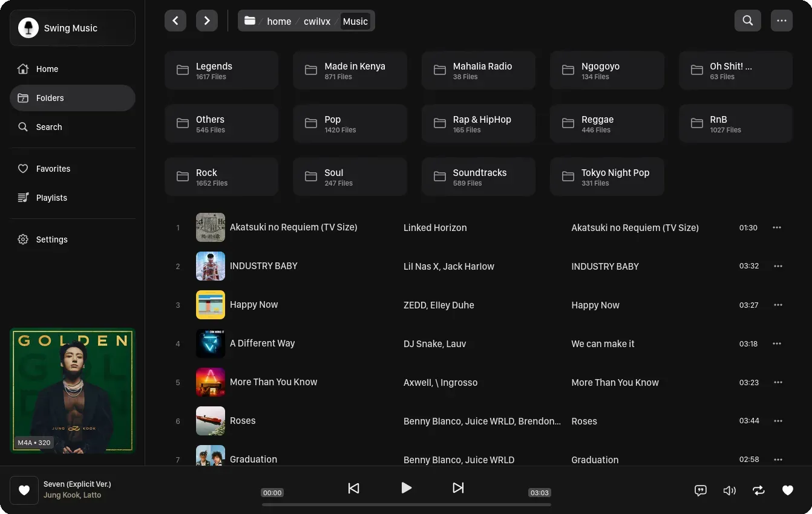Click the Golden album cover artwork
This screenshot has width=812, height=514.
[73, 390]
